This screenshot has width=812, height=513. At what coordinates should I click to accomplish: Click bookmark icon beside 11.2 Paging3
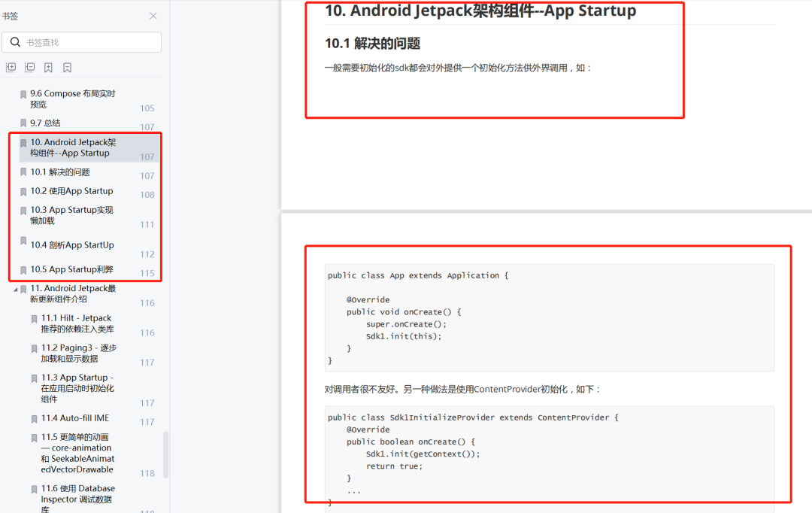click(x=34, y=349)
